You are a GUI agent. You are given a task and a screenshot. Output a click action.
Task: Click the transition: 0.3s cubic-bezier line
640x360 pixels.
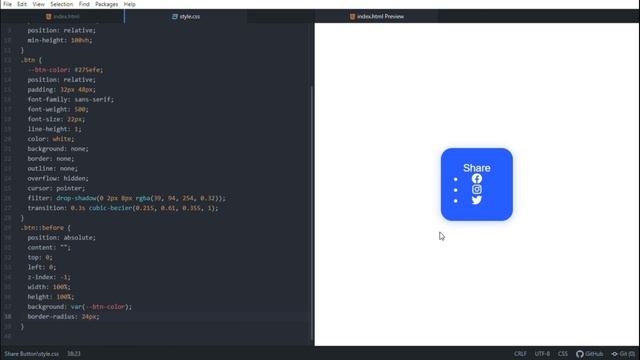pos(123,208)
